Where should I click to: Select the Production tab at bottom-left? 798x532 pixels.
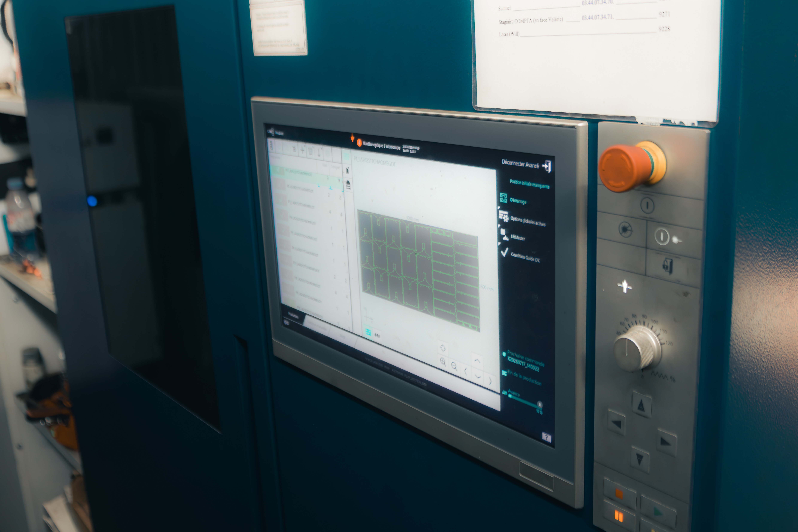click(x=293, y=316)
